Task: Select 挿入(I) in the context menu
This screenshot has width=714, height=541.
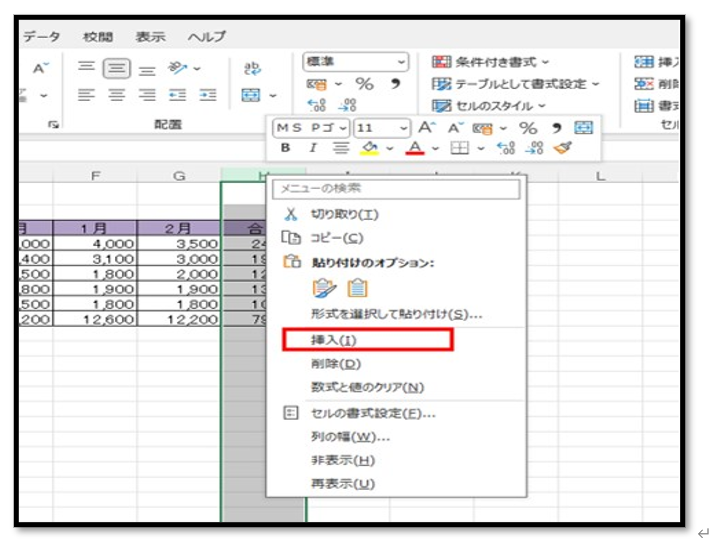Action: (368, 340)
